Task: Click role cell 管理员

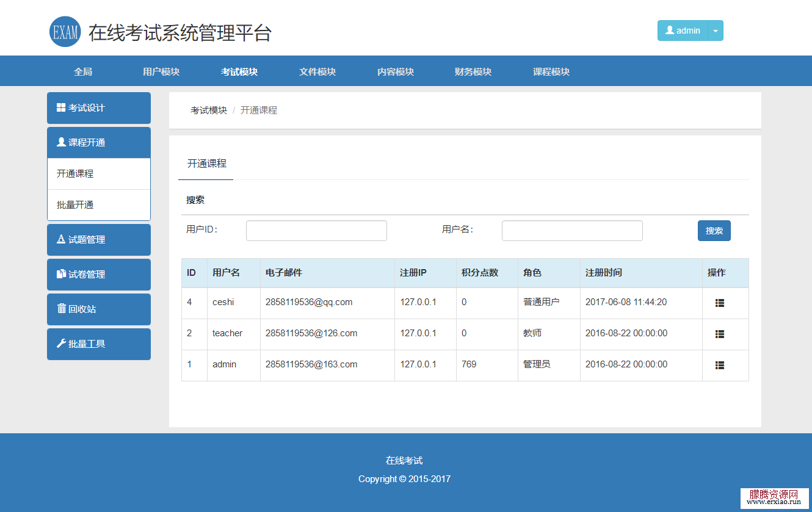Action: click(x=537, y=364)
